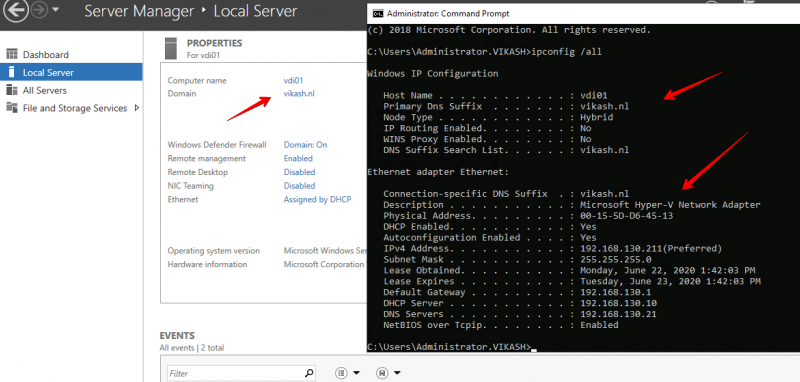Expand the File and Storage Services arrow
This screenshot has height=382, width=800.
coord(136,108)
